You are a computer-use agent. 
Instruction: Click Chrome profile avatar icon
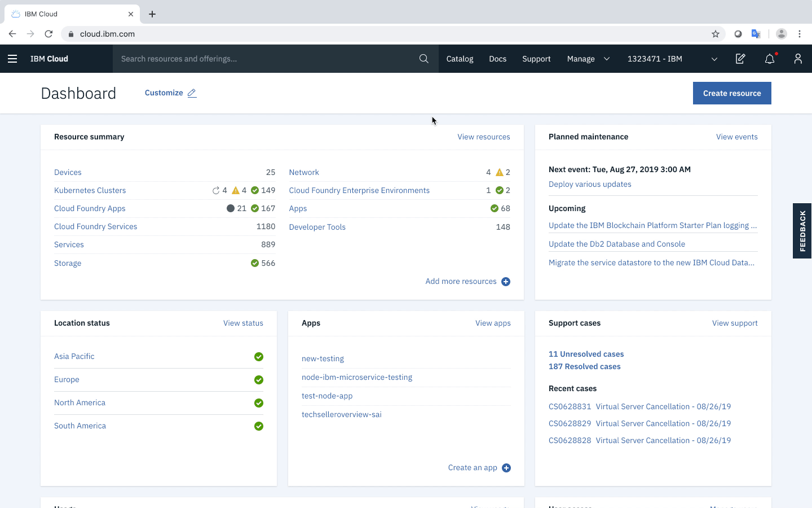point(781,34)
